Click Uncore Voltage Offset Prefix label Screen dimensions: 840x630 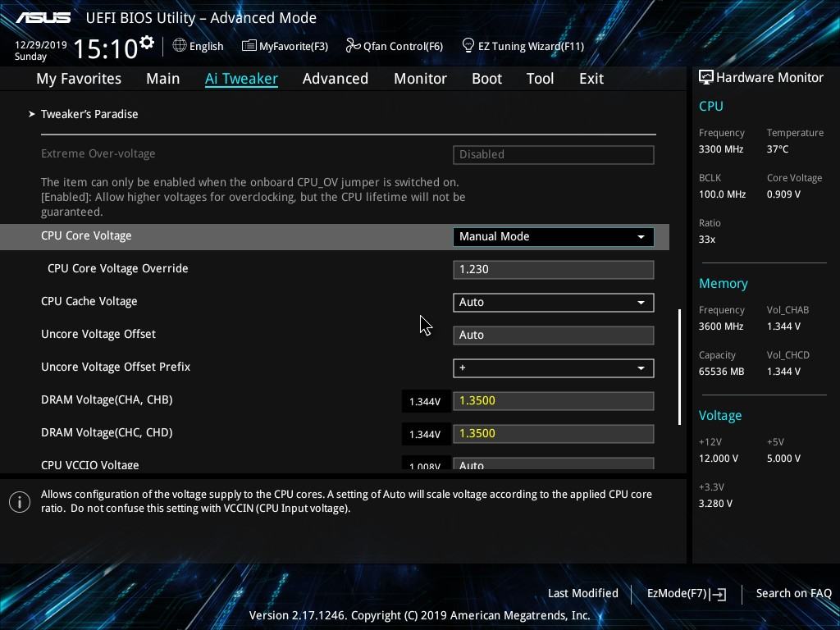pos(116,367)
